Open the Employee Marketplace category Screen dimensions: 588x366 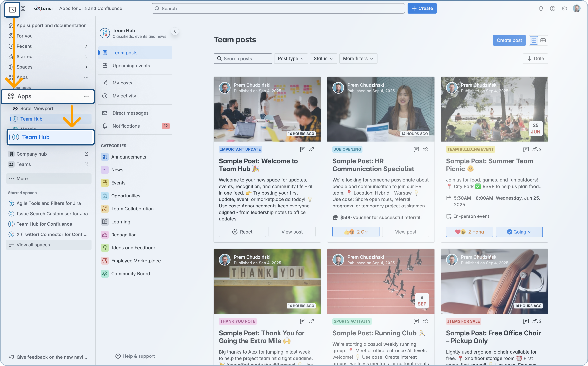click(136, 261)
